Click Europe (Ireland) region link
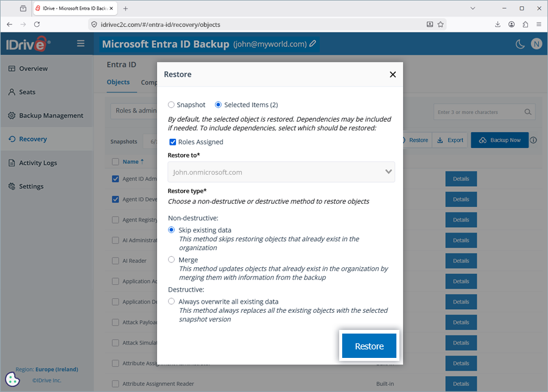548x392 pixels. click(57, 369)
